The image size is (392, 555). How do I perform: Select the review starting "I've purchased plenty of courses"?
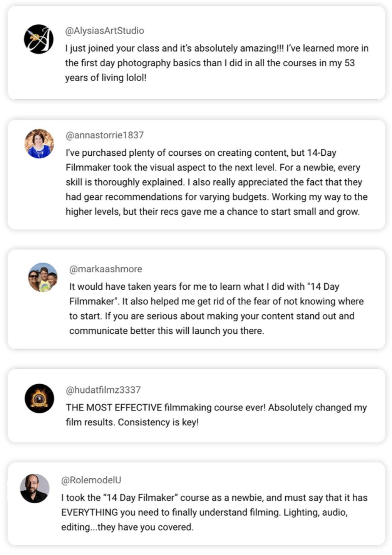point(201,153)
